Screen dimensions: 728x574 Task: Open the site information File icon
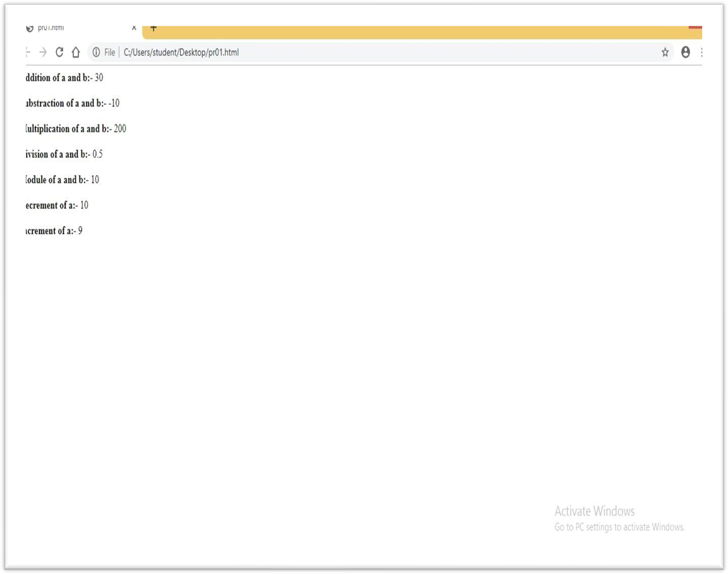[96, 52]
